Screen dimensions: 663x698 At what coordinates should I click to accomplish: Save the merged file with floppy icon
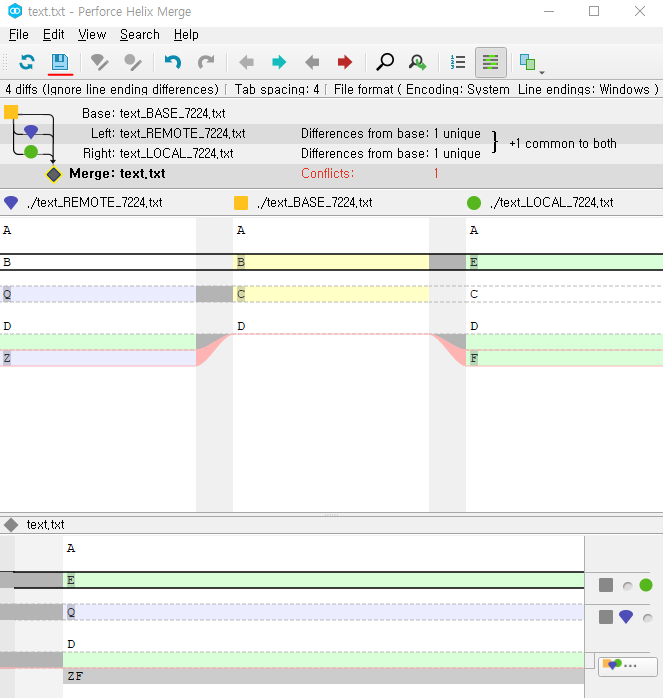[60, 62]
